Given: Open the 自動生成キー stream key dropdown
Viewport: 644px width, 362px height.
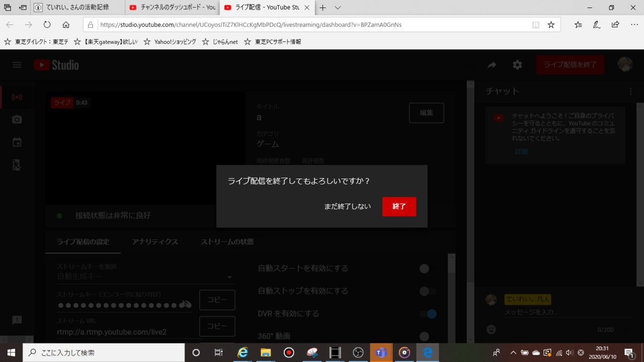Looking at the screenshot, I should (x=230, y=276).
